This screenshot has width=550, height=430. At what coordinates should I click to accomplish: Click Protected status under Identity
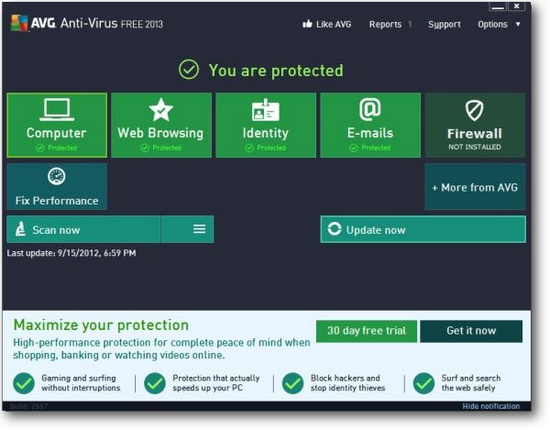tap(265, 148)
